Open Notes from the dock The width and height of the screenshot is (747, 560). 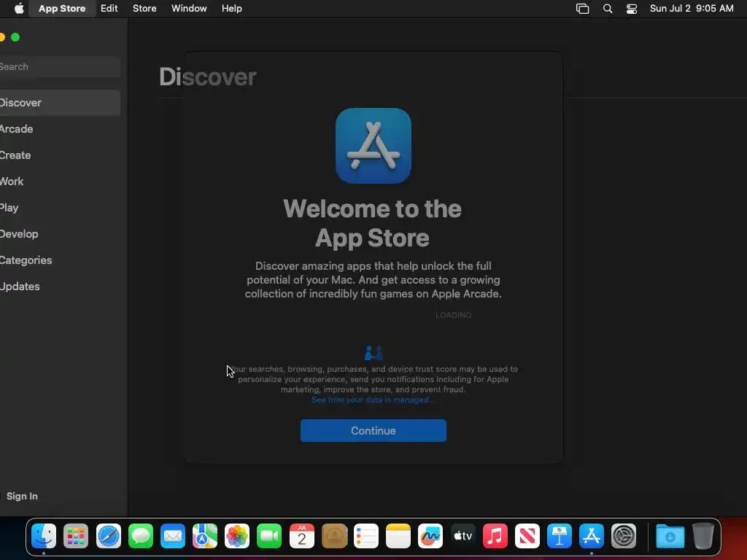398,536
